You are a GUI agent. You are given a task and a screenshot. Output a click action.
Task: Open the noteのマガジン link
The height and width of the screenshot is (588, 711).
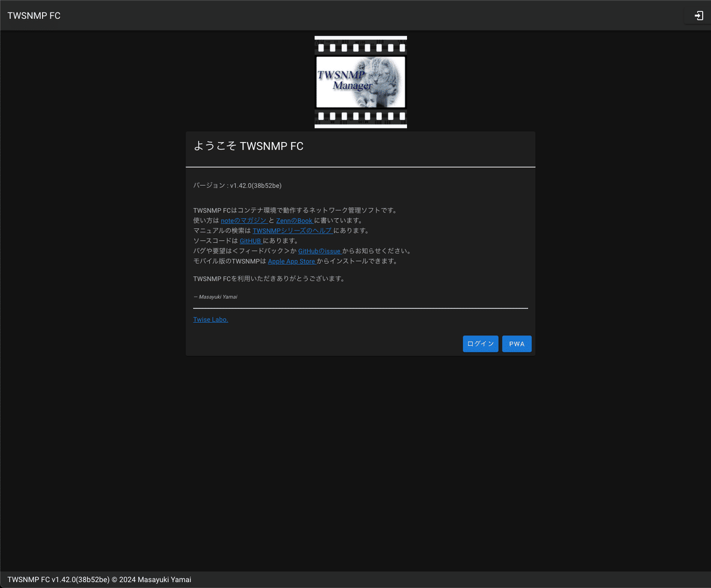tap(244, 220)
